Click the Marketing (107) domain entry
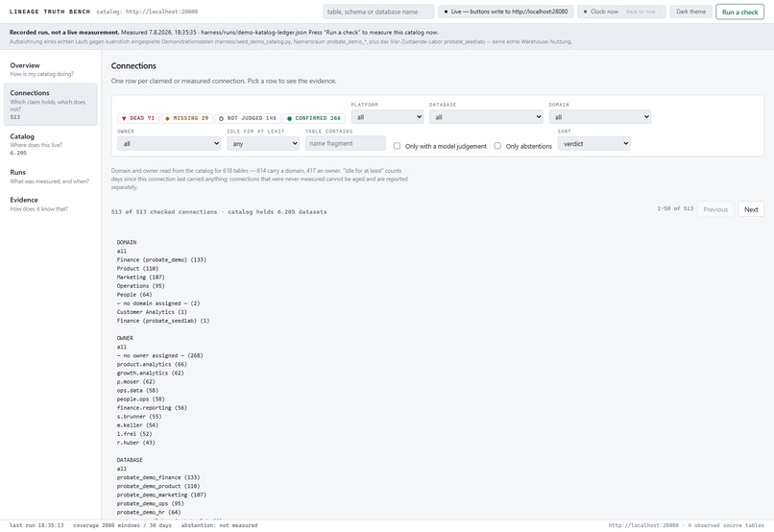Screen dimensions: 774x532 pyautogui.click(x=140, y=278)
